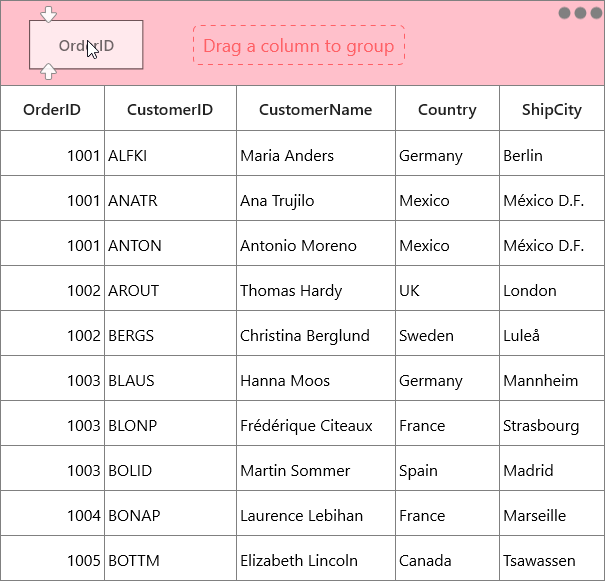This screenshot has width=605, height=581.
Task: Select the Thomas Hardy row cell
Action: (316, 288)
